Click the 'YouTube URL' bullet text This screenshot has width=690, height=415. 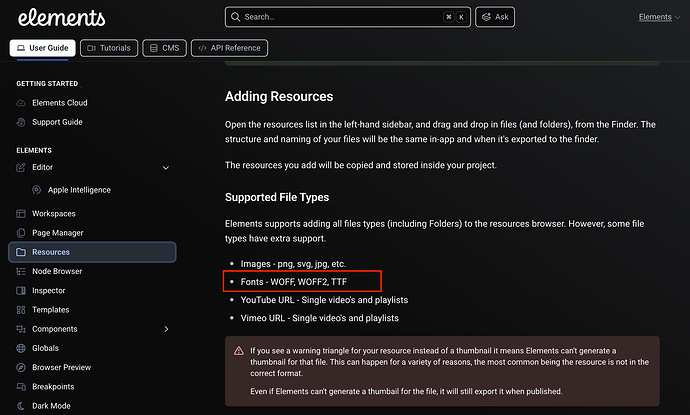[324, 300]
